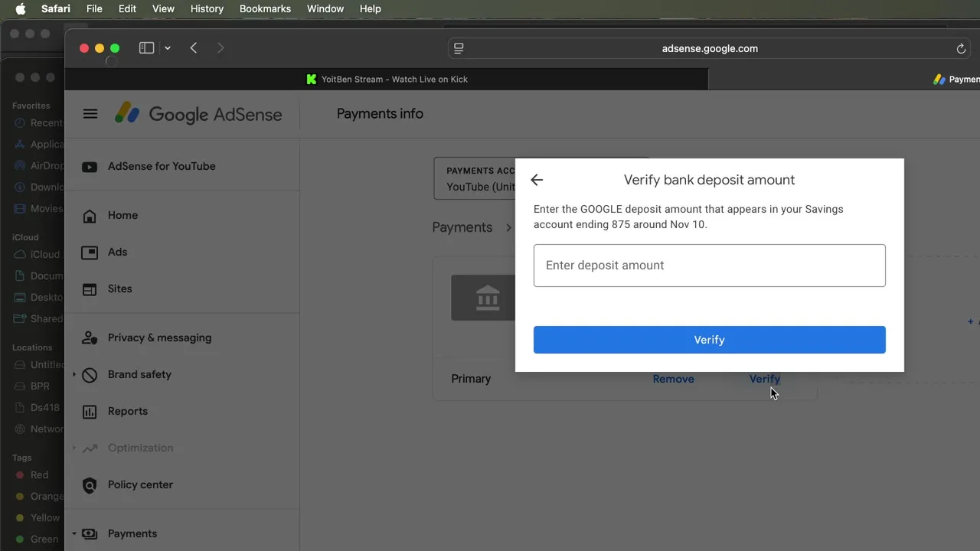Click the Sites sidebar icon
The width and height of the screenshot is (980, 551).
(90, 289)
